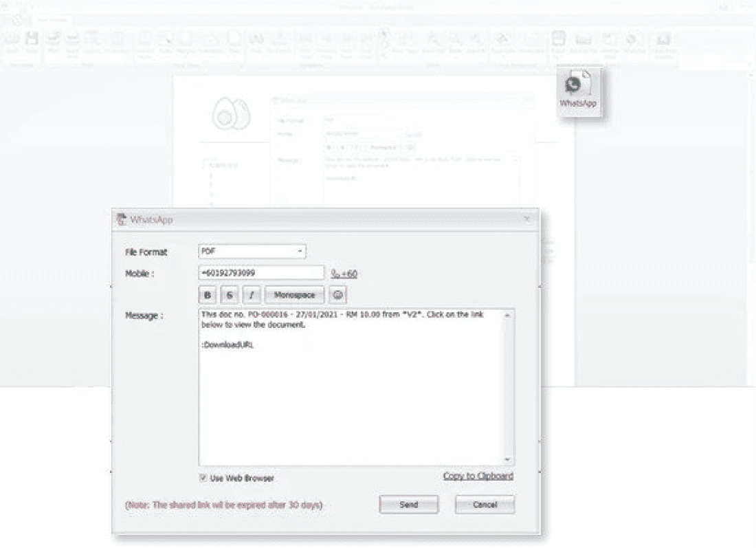Click the note about link expiring after 30 days
The height and width of the screenshot is (548, 756).
click(224, 505)
